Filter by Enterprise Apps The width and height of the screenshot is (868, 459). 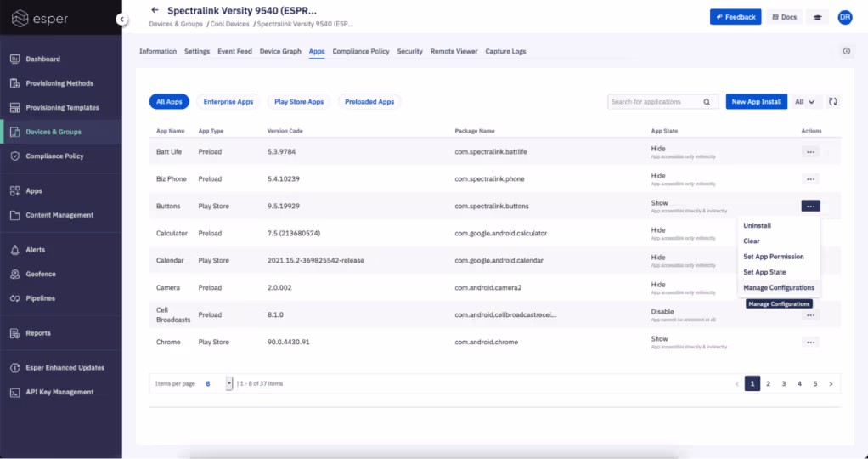228,102
